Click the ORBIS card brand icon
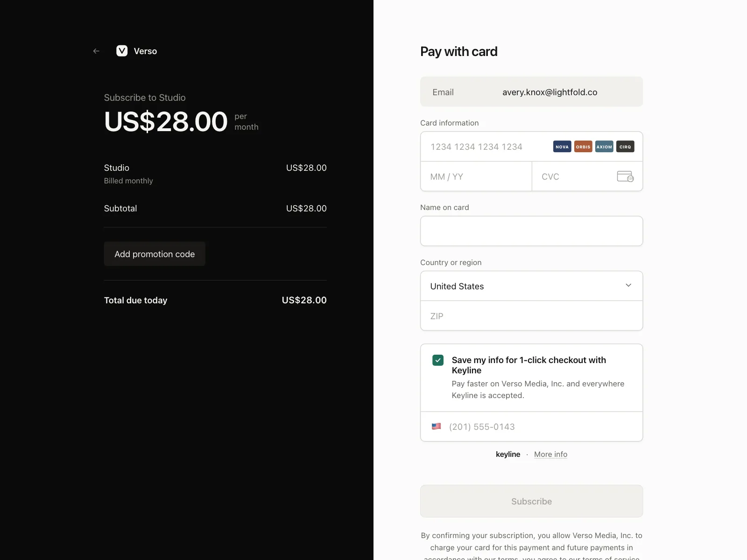Screen dimensions: 747x560 tap(583, 147)
